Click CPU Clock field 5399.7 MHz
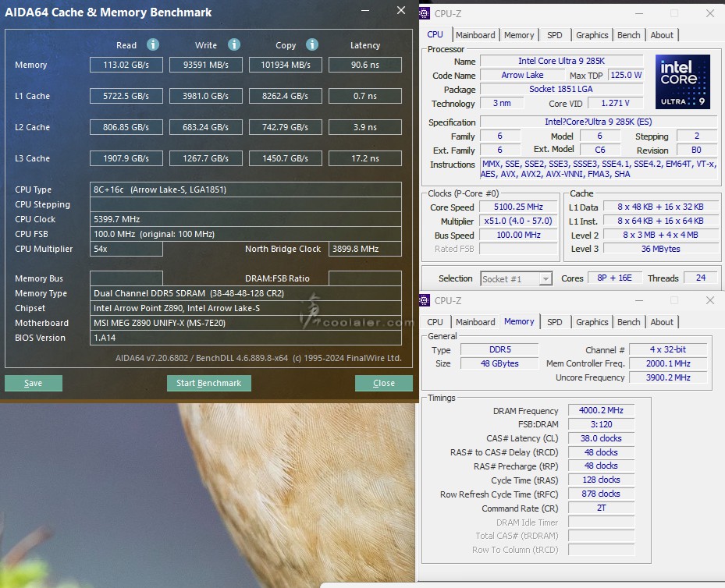The width and height of the screenshot is (725, 588). coord(246,219)
